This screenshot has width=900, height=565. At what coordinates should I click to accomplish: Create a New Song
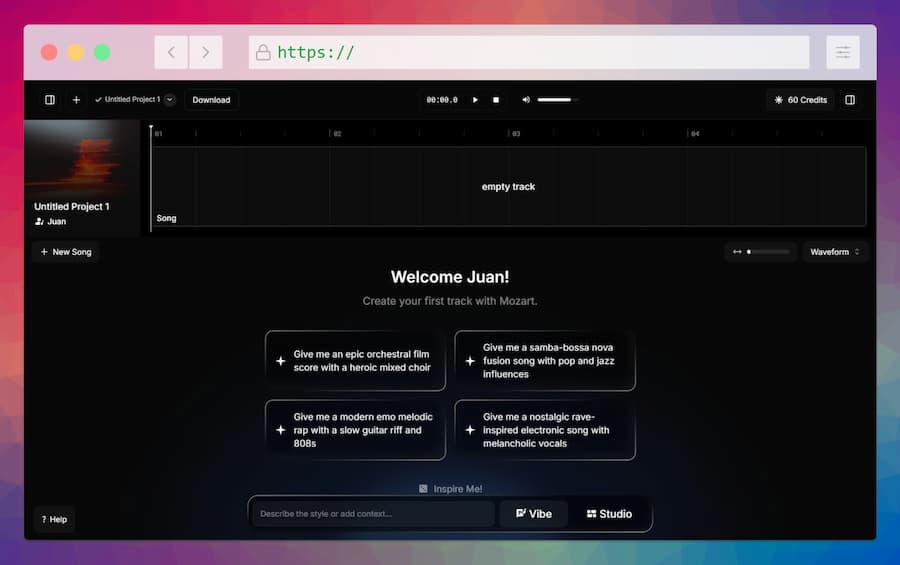click(66, 252)
